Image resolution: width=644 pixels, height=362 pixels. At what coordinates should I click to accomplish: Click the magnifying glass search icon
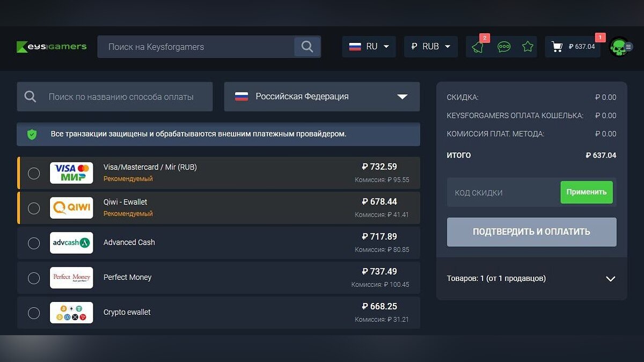pos(307,47)
